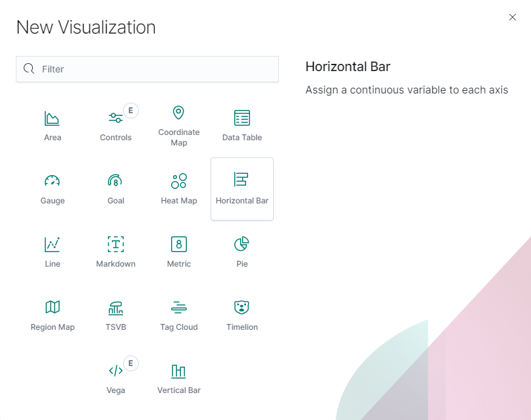Image resolution: width=531 pixels, height=420 pixels.
Task: Click the Horizontal Bar description heading
Action: tap(348, 66)
